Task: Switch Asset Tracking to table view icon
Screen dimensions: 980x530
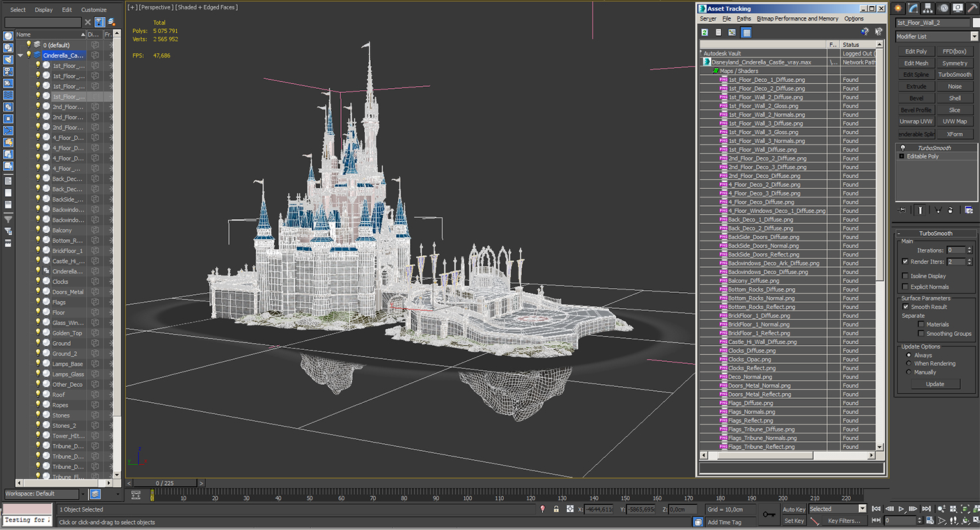Action: click(746, 32)
